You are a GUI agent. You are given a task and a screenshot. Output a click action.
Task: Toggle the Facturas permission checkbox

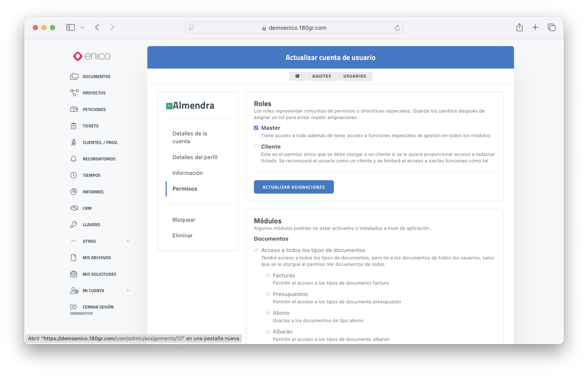268,275
